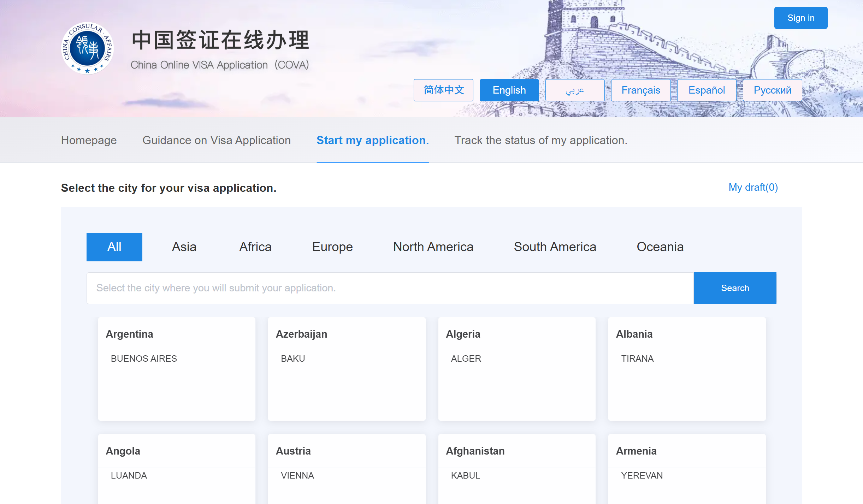This screenshot has width=863, height=504.
Task: Select the All region tab
Action: [114, 247]
